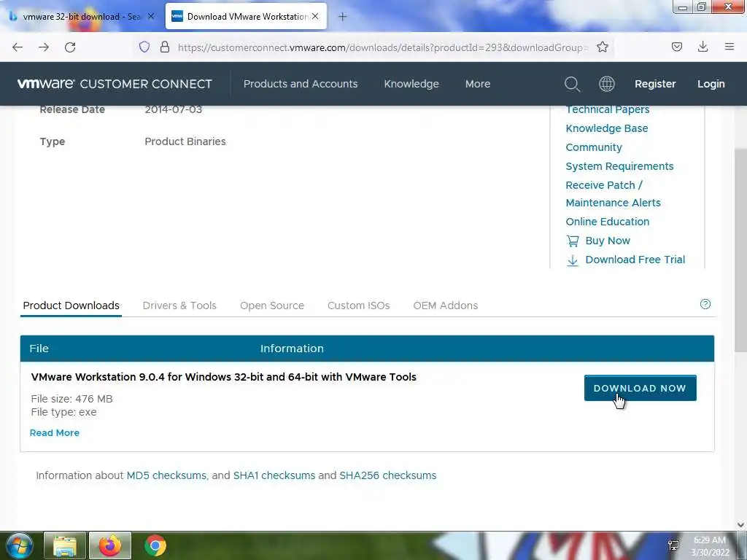Image resolution: width=747 pixels, height=560 pixels.
Task: Open the Community link
Action: (594, 147)
